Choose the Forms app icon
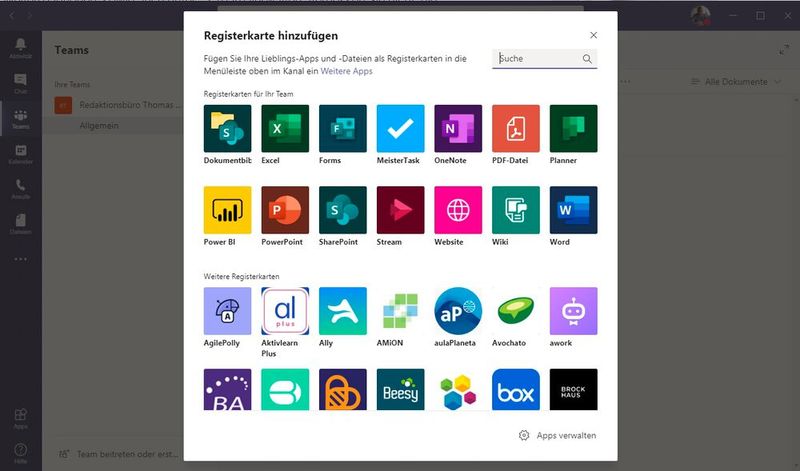Screen dimensions: 800x471 click(342, 129)
